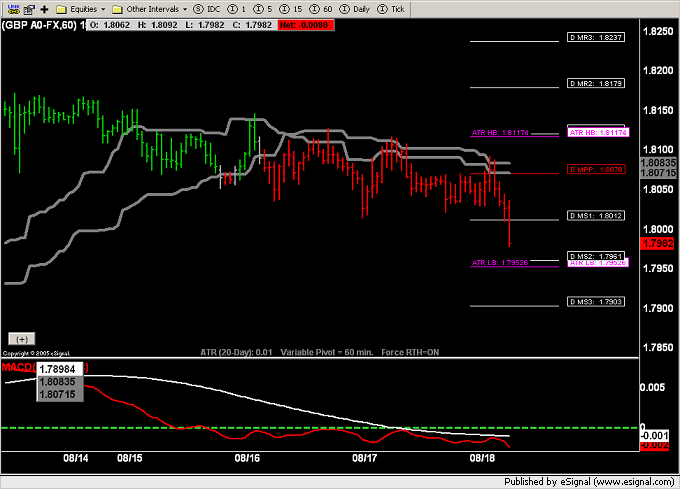Screen dimensions: 680x489
Task: Switch to Daily interval
Action: (355, 9)
